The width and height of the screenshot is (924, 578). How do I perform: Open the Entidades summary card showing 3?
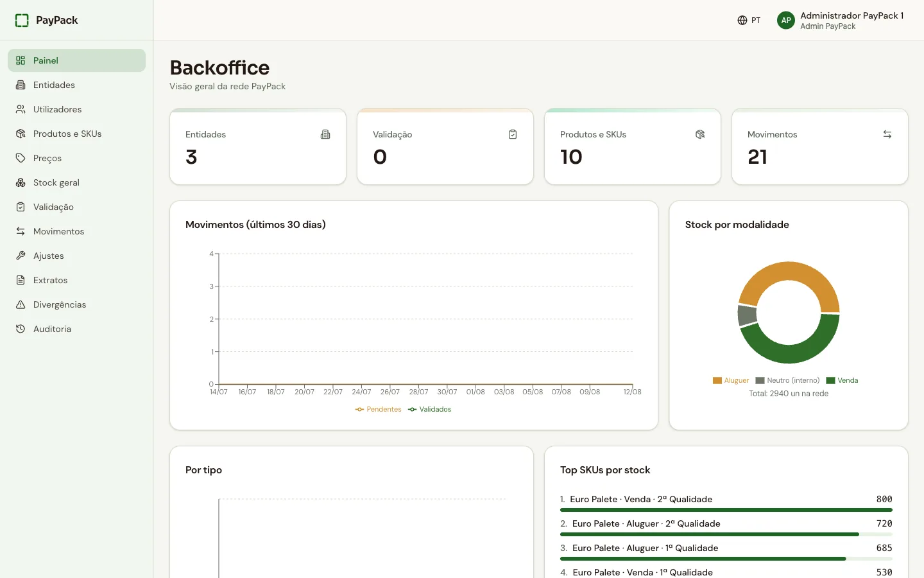point(258,146)
